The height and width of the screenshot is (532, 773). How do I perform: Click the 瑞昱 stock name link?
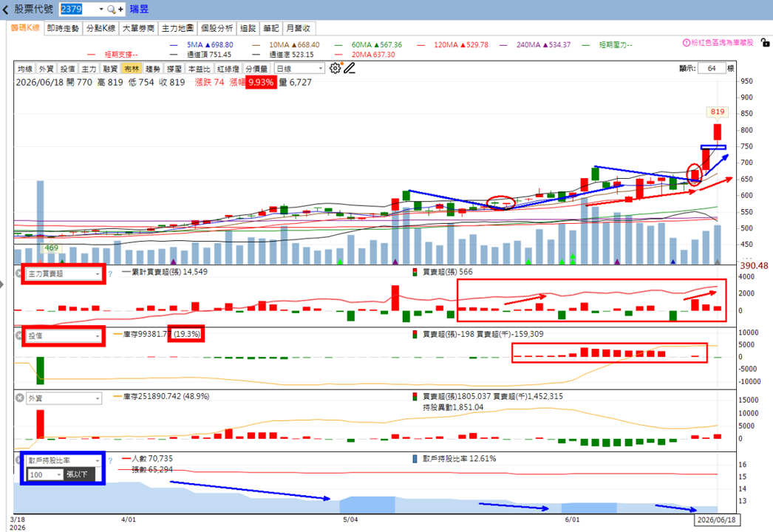point(139,10)
